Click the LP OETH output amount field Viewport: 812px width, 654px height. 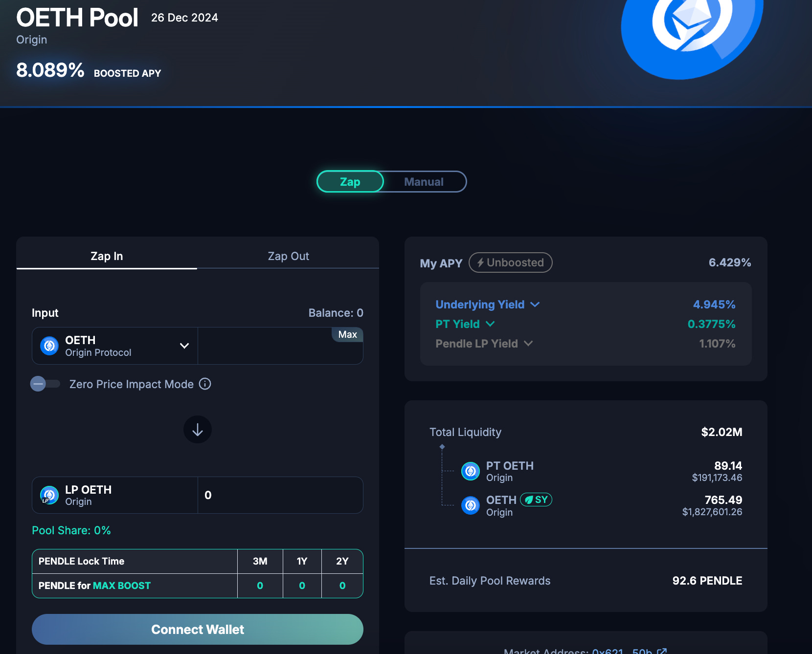click(280, 495)
